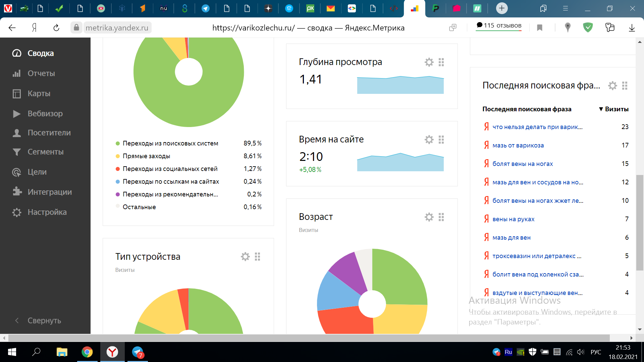Click grid icon of Тип устройства widget
Screen dimensions: 644x362
257,257
